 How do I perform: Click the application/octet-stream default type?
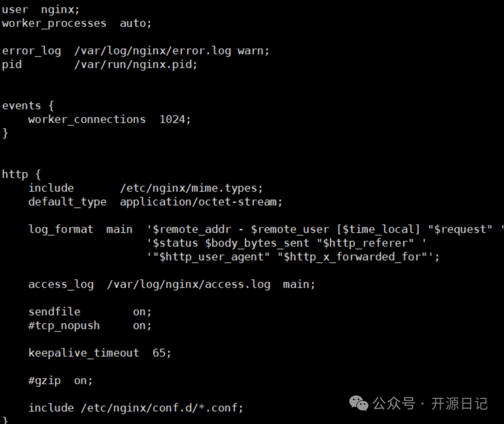point(201,202)
